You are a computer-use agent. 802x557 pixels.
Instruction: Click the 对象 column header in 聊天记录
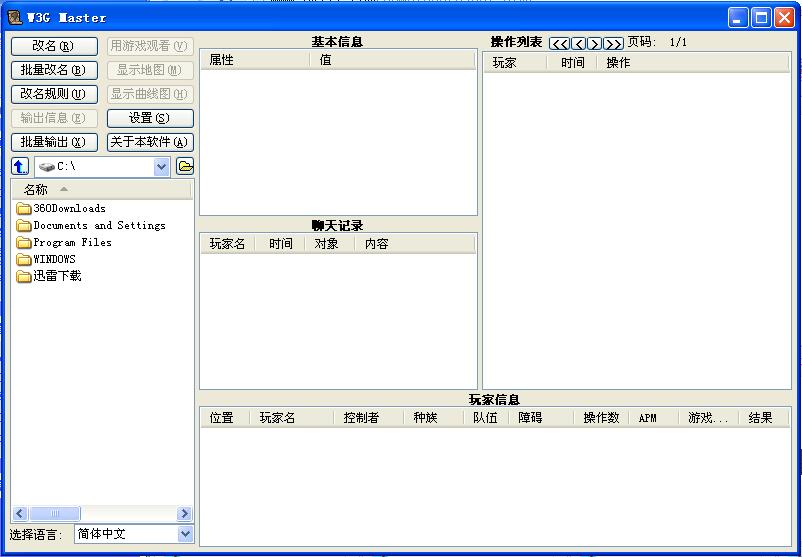click(x=330, y=244)
